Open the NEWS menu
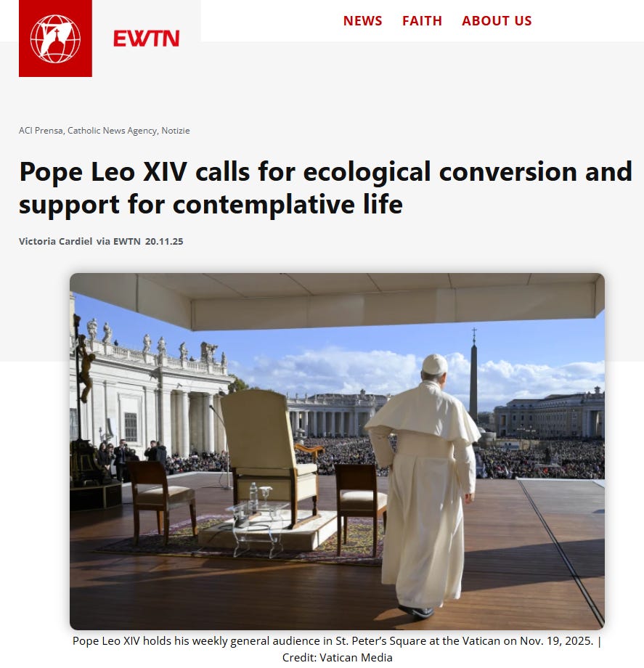 [362, 21]
